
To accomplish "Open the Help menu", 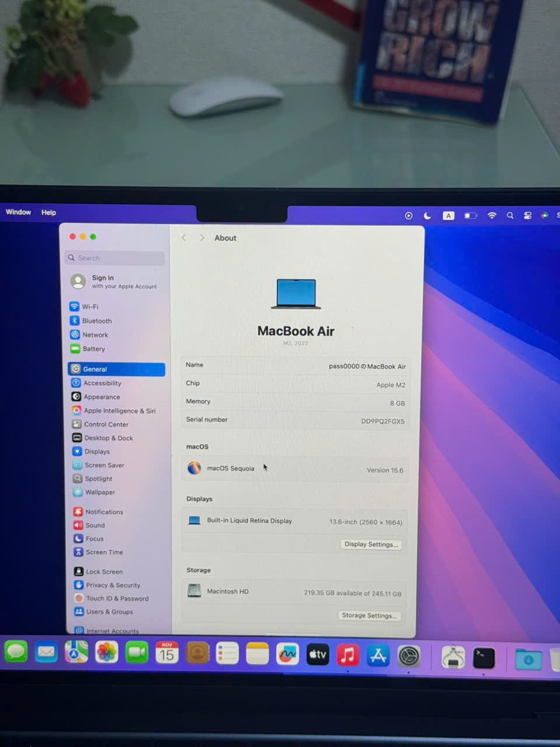I will click(x=48, y=212).
